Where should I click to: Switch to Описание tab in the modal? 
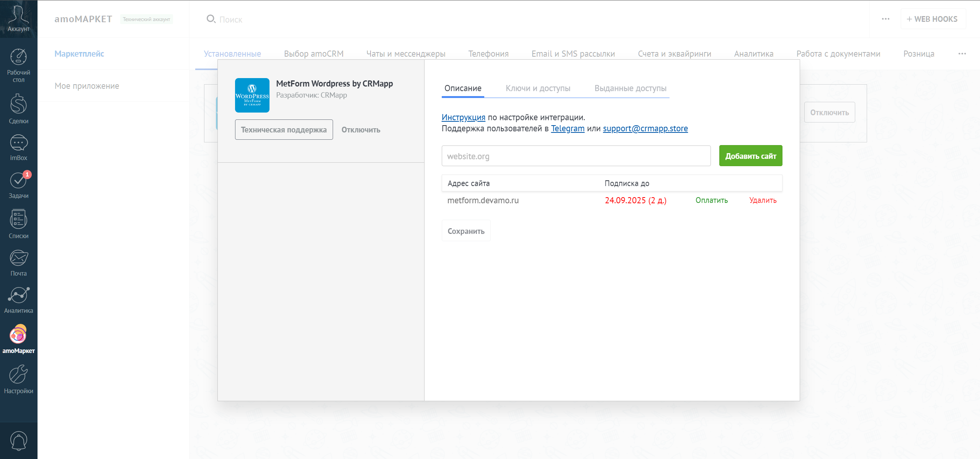pyautogui.click(x=463, y=88)
